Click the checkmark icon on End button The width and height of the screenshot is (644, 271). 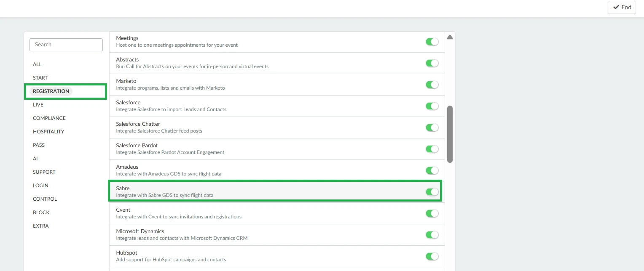[616, 7]
